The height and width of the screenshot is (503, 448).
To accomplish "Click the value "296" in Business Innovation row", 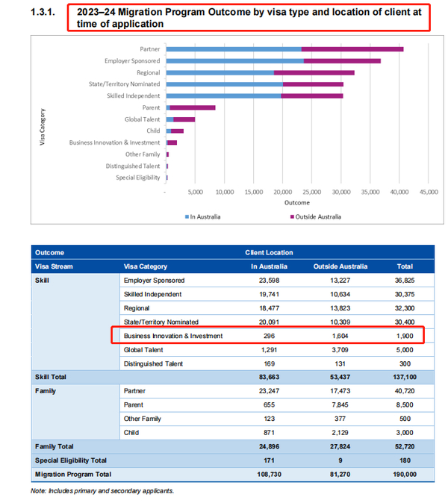I will click(x=269, y=336).
